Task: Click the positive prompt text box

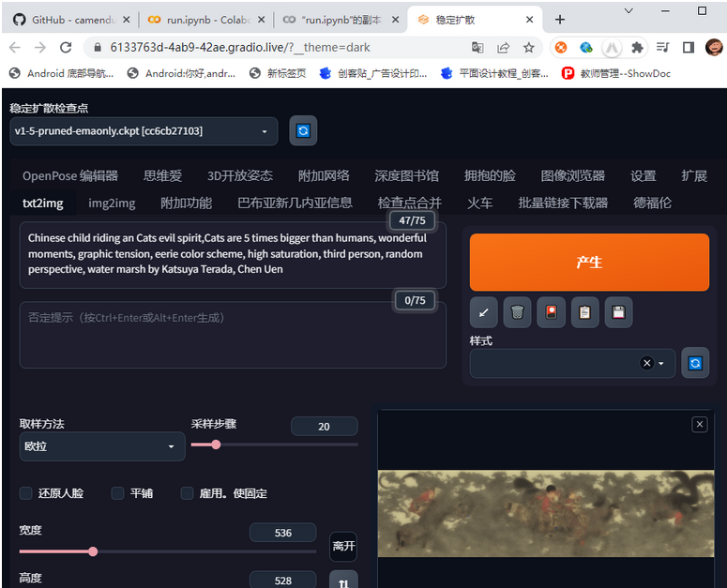Action: (233, 254)
